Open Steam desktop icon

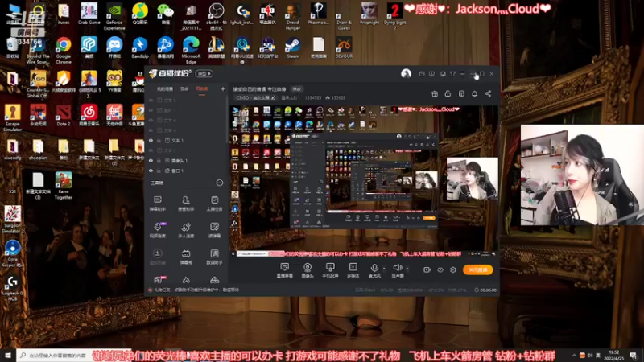point(293,48)
